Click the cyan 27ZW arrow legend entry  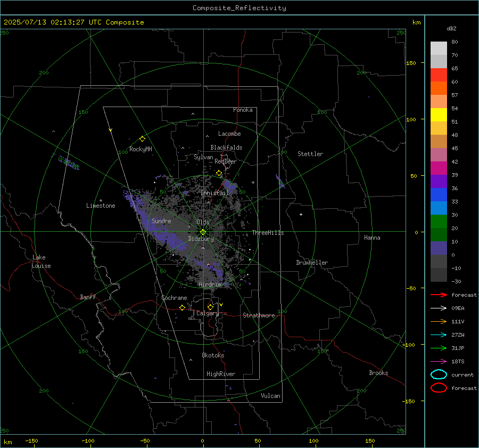439,335
